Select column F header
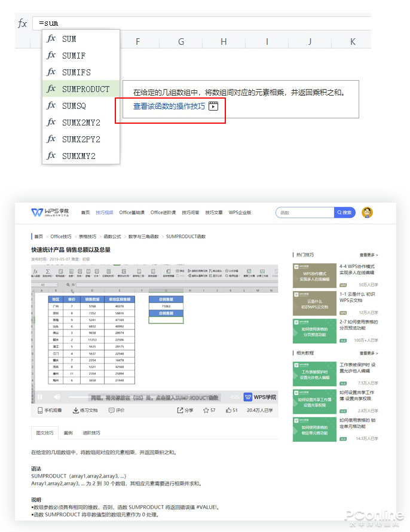Image resolution: width=410 pixels, height=532 pixels. pos(137,42)
